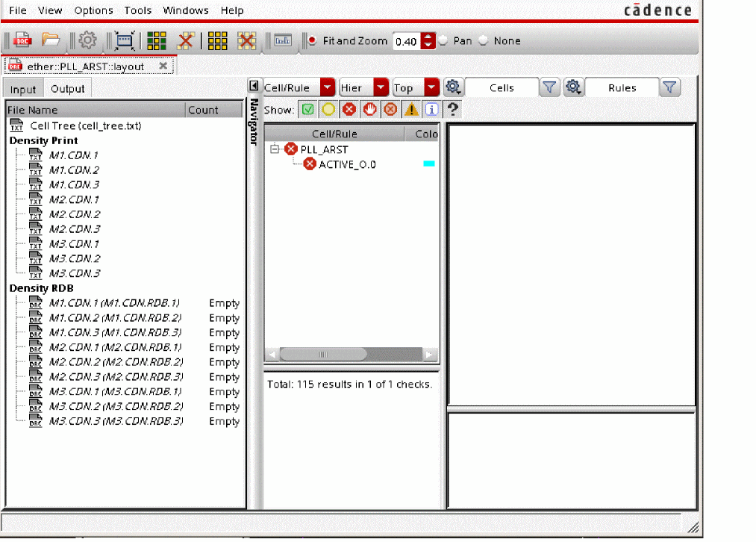Click the Cell/Rule column header
The height and width of the screenshot is (542, 756).
pyautogui.click(x=334, y=134)
